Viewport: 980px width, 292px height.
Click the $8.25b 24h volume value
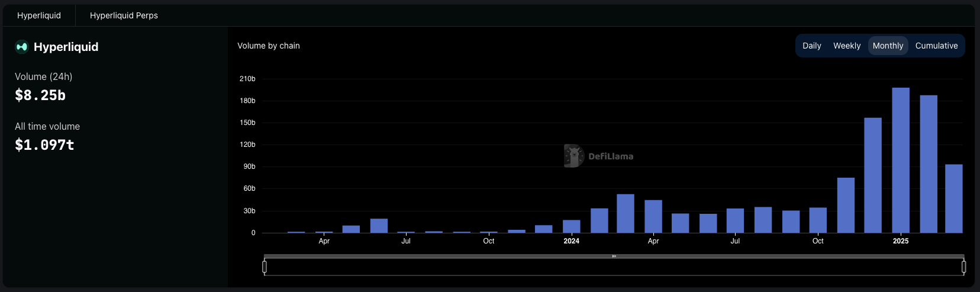point(40,95)
